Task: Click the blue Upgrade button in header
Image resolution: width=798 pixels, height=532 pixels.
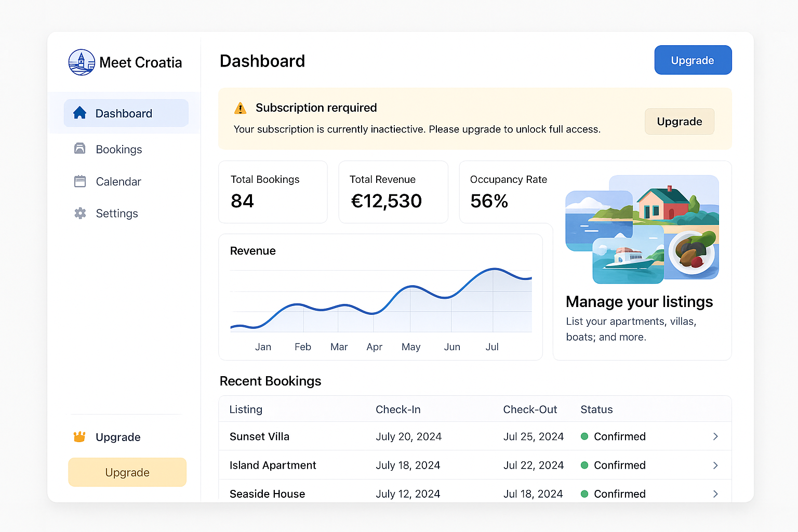Action: pyautogui.click(x=693, y=60)
